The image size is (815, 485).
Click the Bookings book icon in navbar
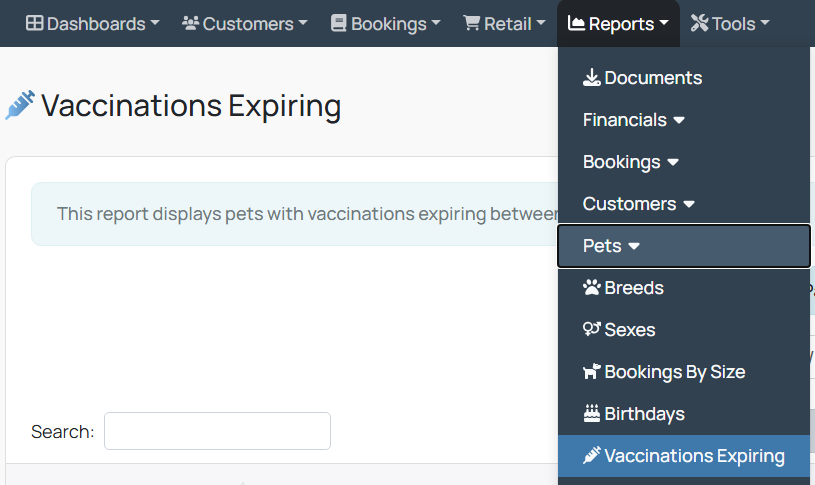(x=338, y=23)
